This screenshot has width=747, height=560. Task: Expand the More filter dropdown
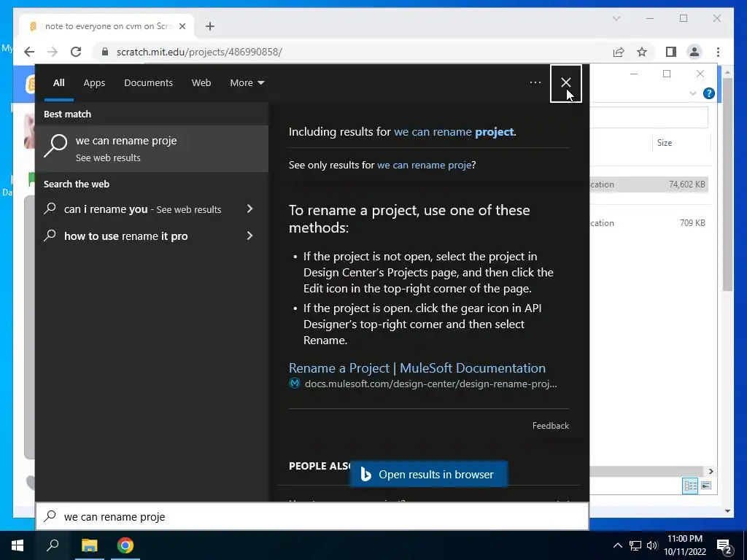coord(247,83)
